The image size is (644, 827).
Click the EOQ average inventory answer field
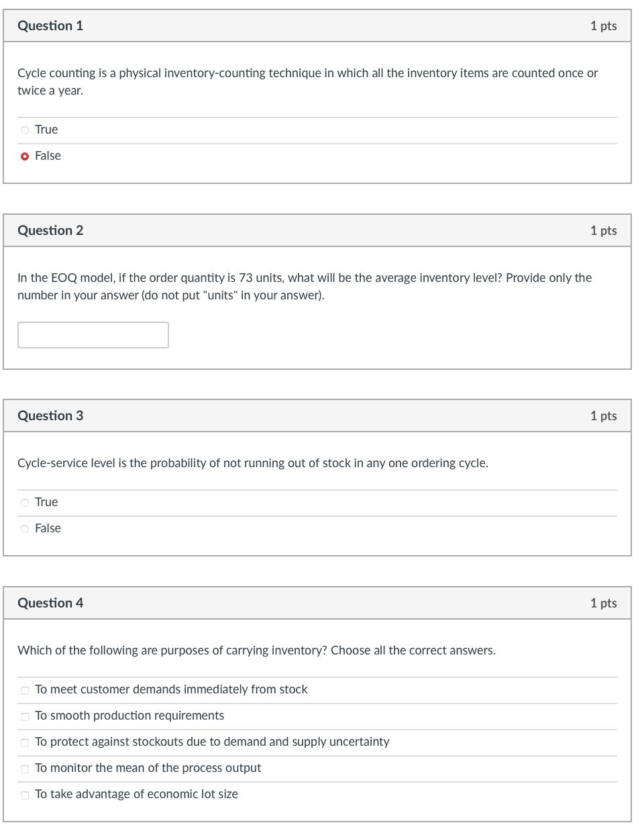coord(93,335)
